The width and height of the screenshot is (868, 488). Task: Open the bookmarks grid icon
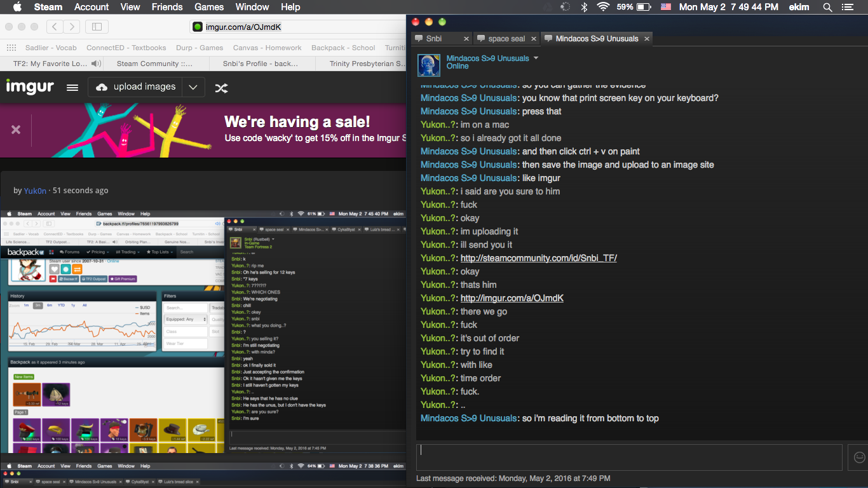coord(11,48)
